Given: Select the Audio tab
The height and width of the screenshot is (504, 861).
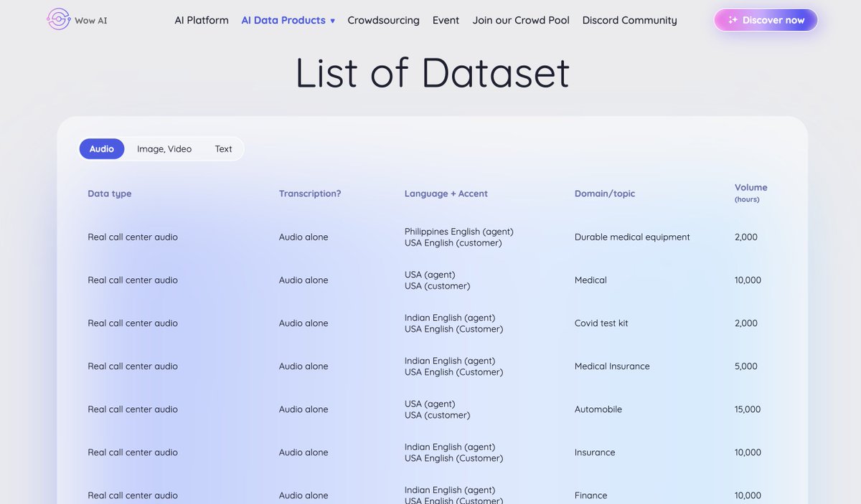Looking at the screenshot, I should coord(102,149).
